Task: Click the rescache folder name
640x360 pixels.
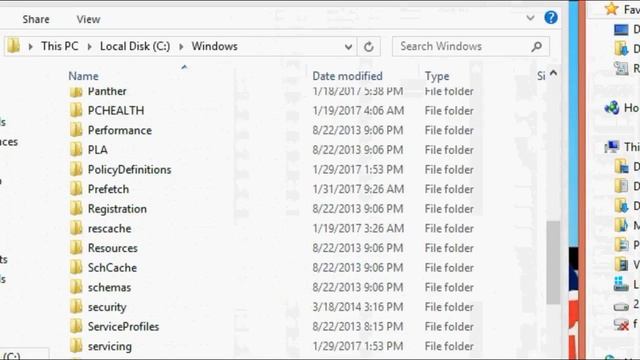Action: pos(109,228)
